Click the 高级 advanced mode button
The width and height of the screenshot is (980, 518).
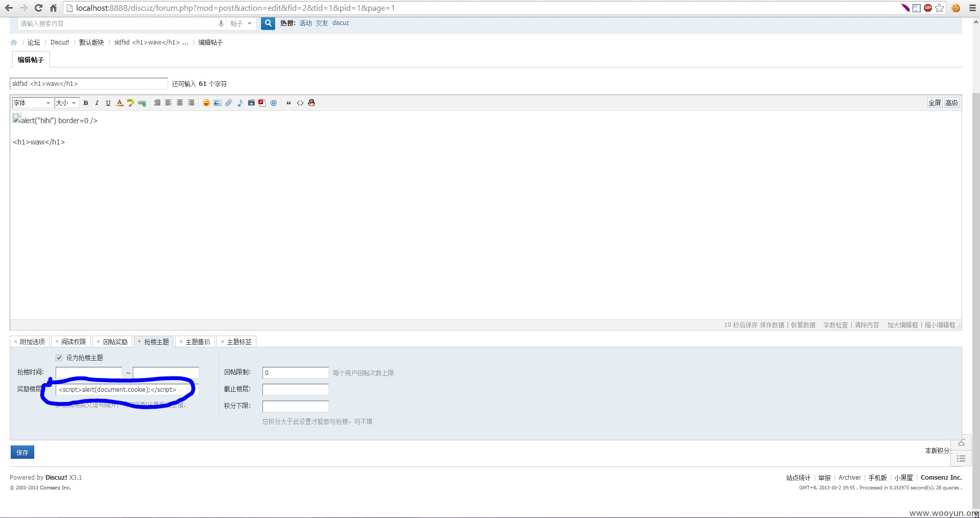[x=951, y=103]
